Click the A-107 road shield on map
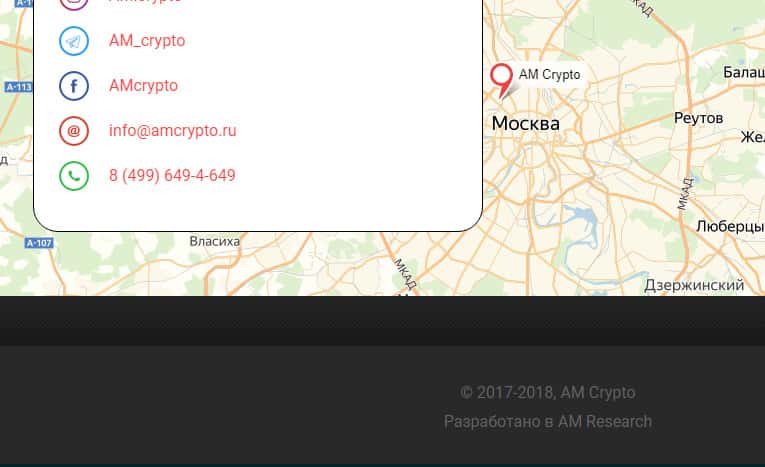Image resolution: width=765 pixels, height=467 pixels. click(x=39, y=243)
